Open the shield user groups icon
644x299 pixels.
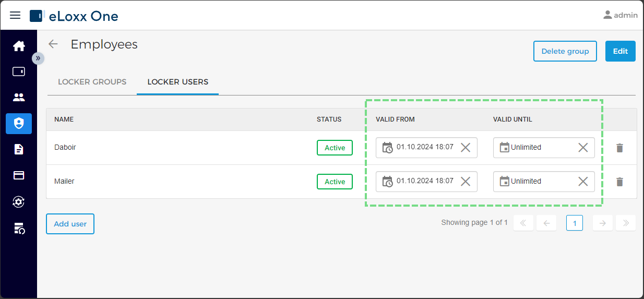pos(19,124)
